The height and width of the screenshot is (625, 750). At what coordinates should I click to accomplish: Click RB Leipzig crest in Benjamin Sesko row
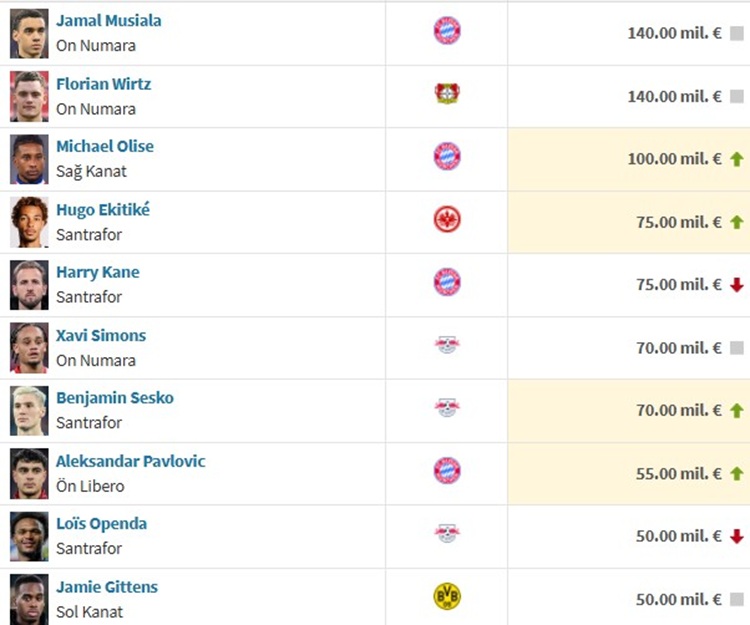pos(447,407)
